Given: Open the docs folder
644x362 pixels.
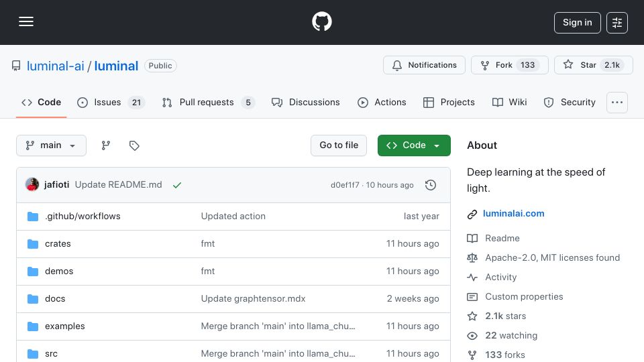Looking at the screenshot, I should click(x=55, y=299).
